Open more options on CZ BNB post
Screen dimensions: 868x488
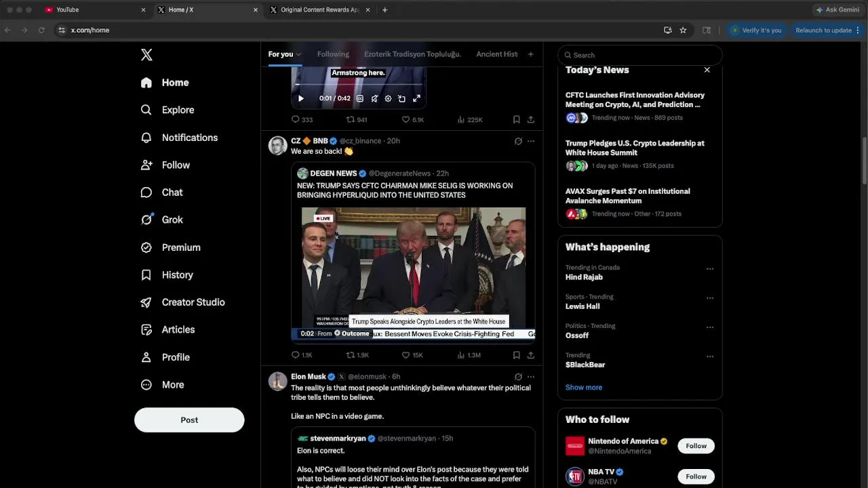(531, 141)
